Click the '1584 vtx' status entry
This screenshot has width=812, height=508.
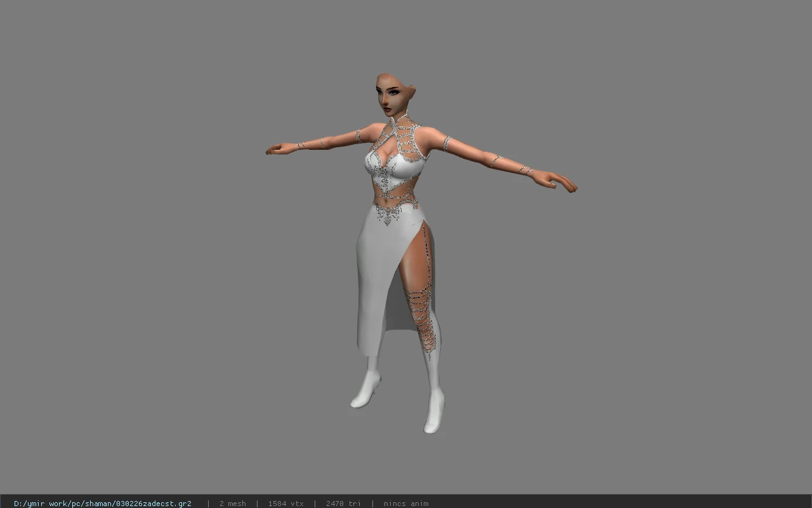pyautogui.click(x=285, y=504)
